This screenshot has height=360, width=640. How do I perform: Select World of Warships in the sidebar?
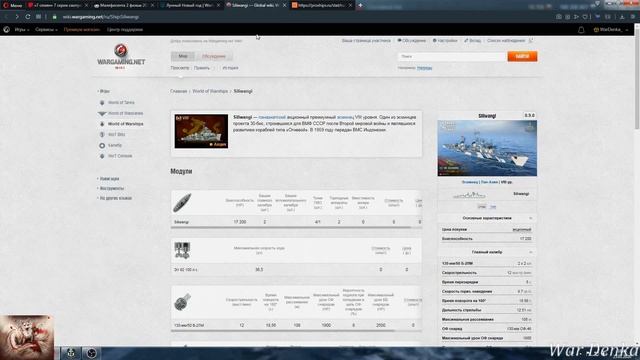click(125, 124)
